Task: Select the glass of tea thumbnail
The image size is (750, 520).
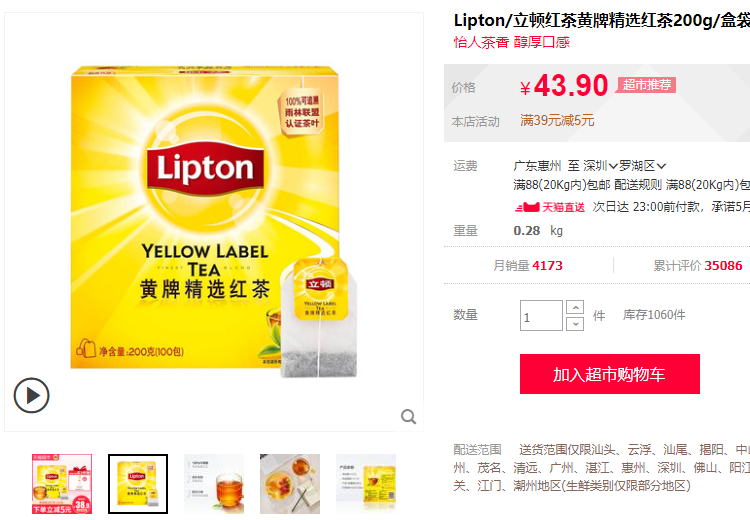Action: pyautogui.click(x=214, y=484)
